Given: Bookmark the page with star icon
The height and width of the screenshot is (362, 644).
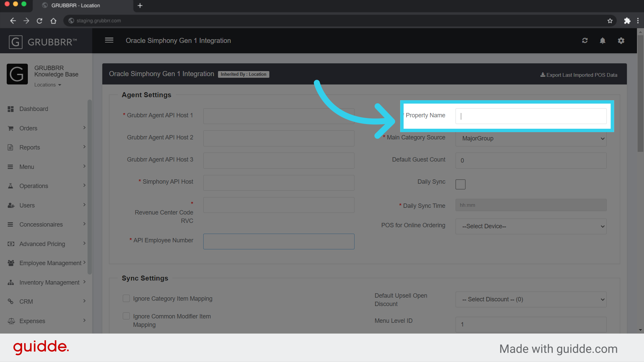Looking at the screenshot, I should pyautogui.click(x=610, y=21).
